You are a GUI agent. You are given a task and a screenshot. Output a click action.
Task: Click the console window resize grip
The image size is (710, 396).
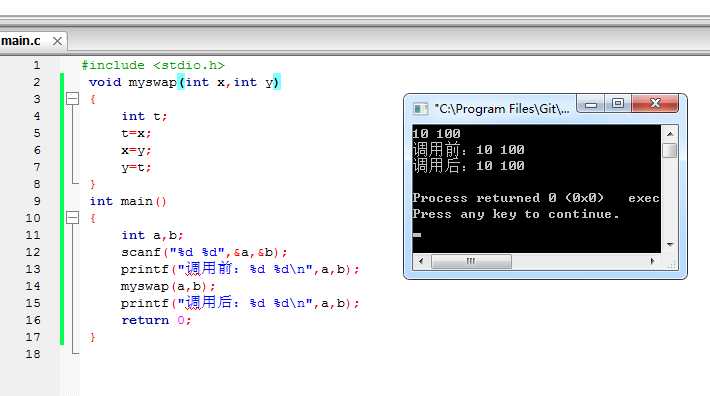(671, 265)
